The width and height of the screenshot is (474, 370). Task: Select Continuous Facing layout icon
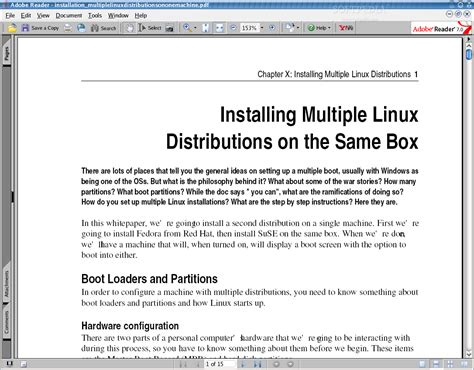(x=450, y=364)
